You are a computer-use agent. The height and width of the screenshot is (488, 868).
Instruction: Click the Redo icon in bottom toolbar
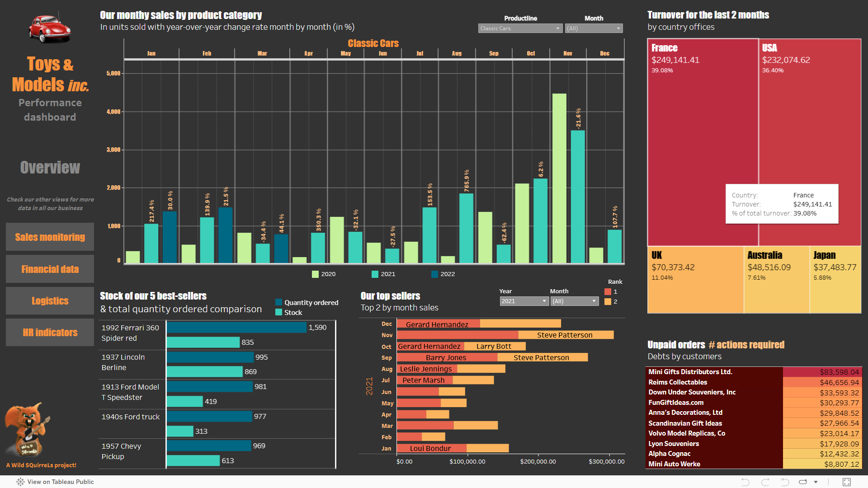point(765,482)
